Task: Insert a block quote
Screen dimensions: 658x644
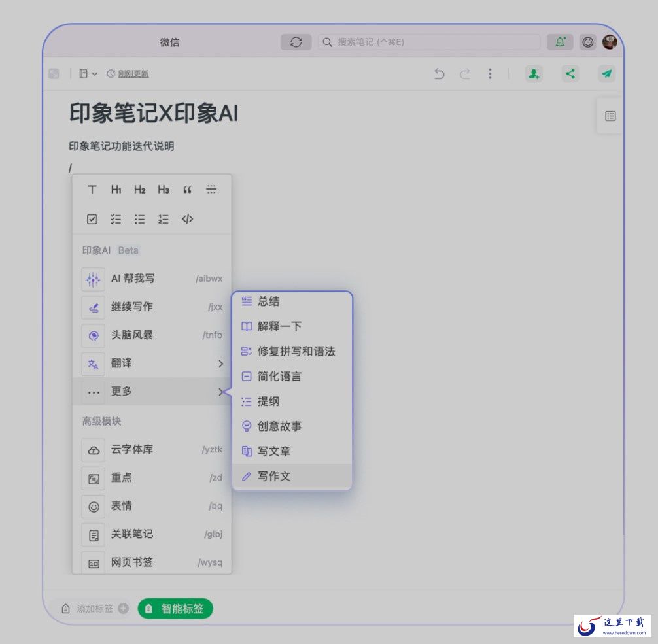Action: coord(187,190)
